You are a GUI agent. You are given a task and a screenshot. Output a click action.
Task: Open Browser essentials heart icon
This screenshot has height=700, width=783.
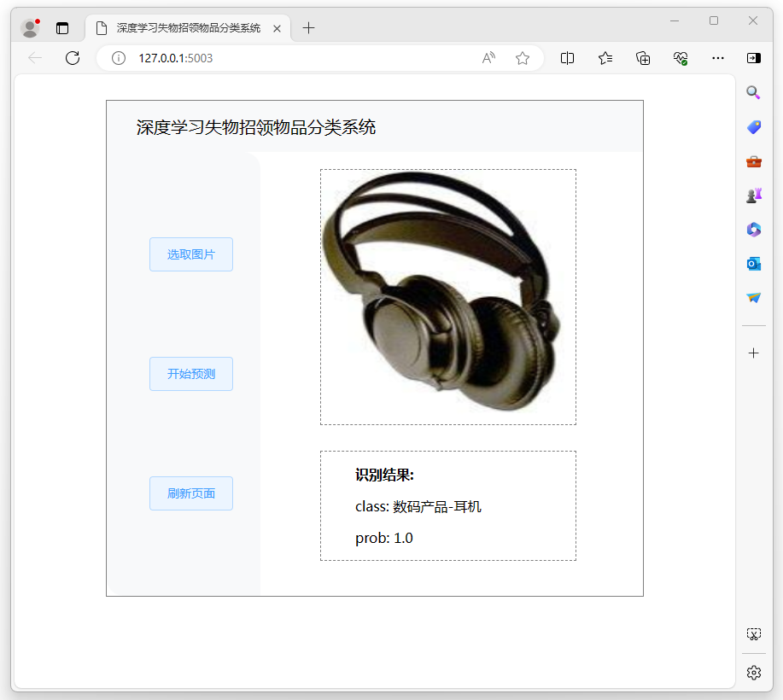point(681,58)
